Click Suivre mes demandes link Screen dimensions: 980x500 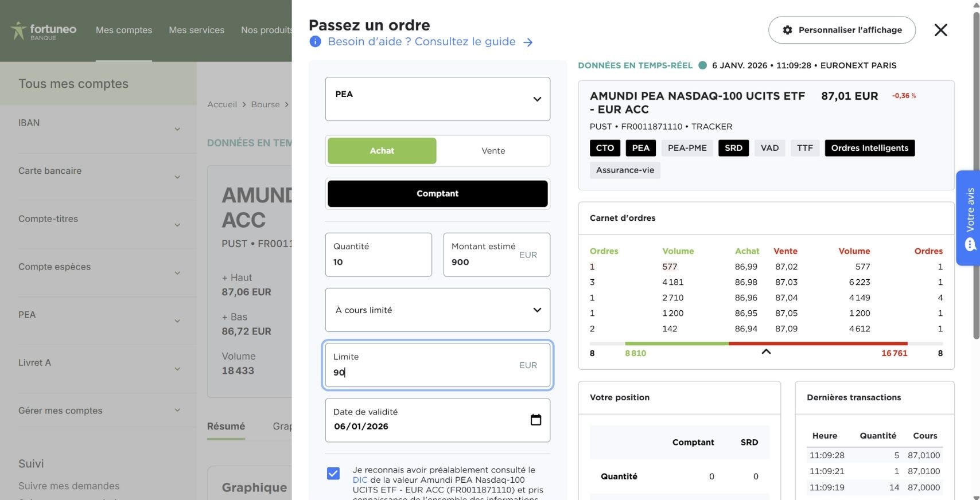(x=69, y=486)
